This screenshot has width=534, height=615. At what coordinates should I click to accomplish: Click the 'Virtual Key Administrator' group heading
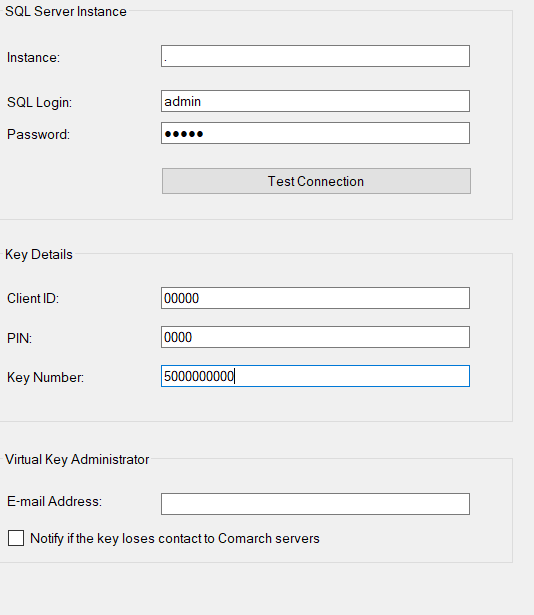(x=77, y=459)
